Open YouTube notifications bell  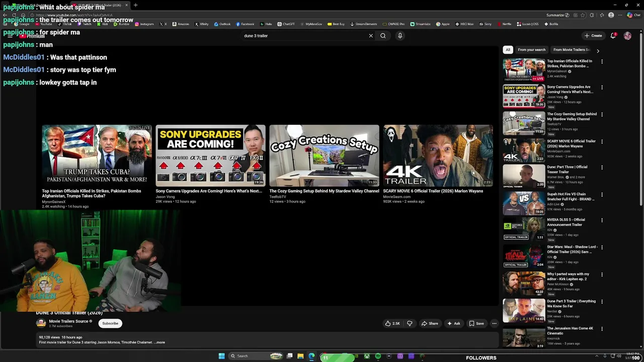point(613,36)
